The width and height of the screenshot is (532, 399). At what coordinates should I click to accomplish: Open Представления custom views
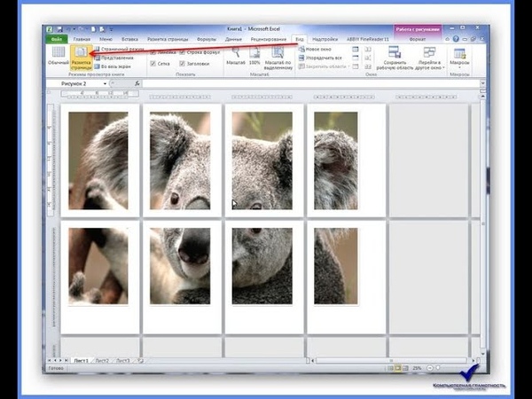(113, 58)
